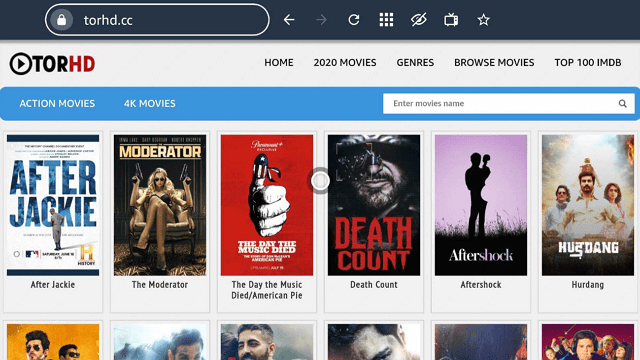Toggle the crossed-out eye privacy icon
The height and width of the screenshot is (360, 640).
pos(419,20)
